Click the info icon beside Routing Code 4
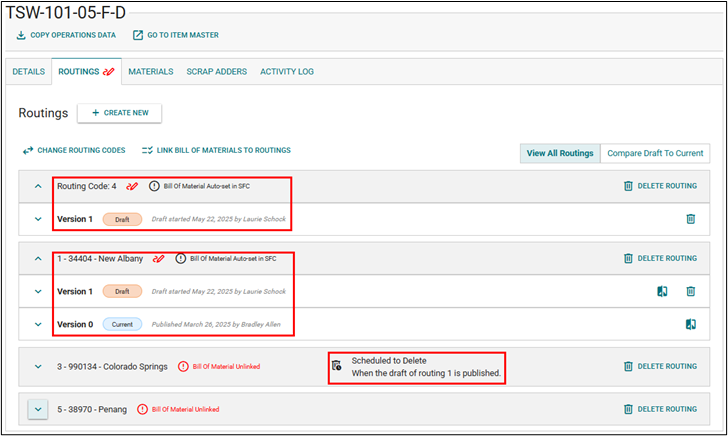The image size is (728, 436). click(154, 186)
